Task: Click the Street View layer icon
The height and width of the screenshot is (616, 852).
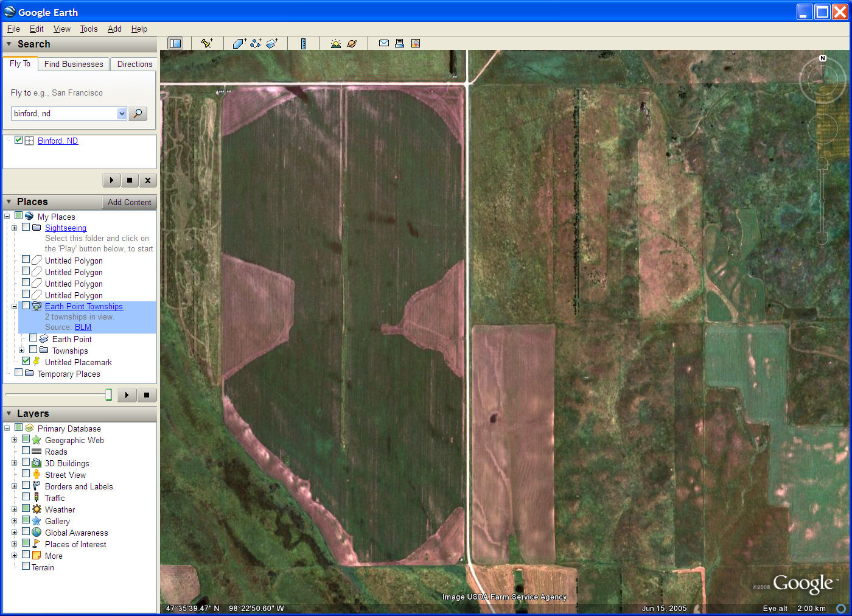Action: click(37, 475)
